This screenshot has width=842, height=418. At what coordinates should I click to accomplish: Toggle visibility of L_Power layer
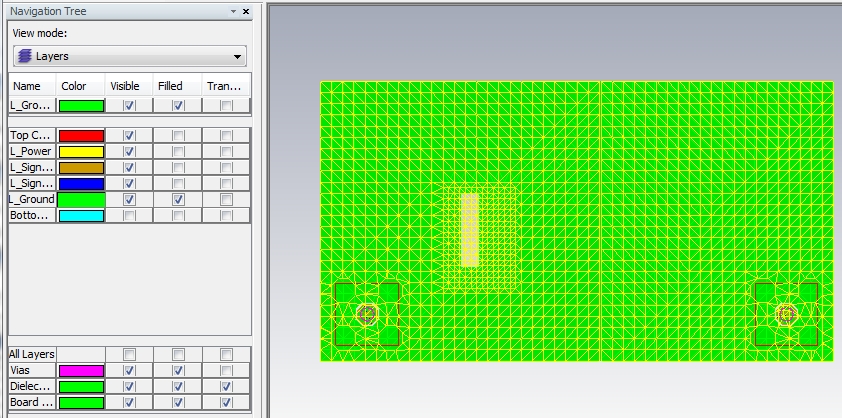coord(129,152)
